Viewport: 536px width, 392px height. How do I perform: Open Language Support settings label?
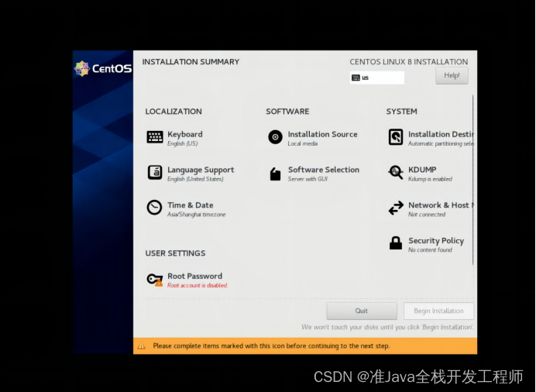(201, 170)
